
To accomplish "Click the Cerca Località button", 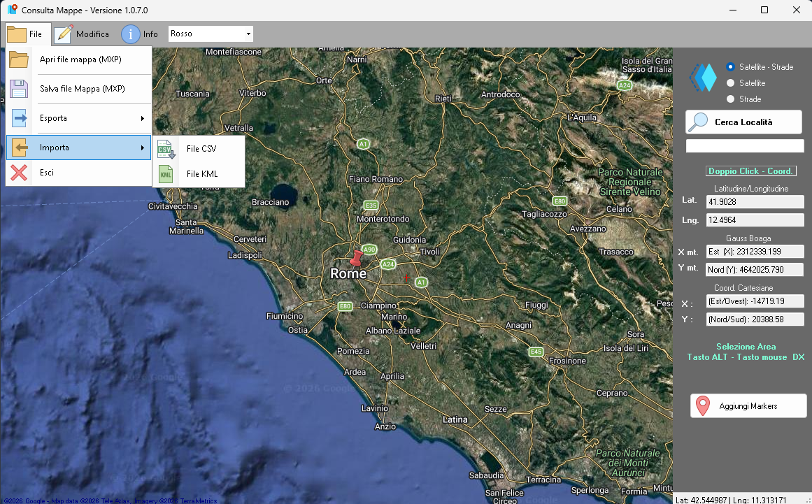I will (743, 122).
